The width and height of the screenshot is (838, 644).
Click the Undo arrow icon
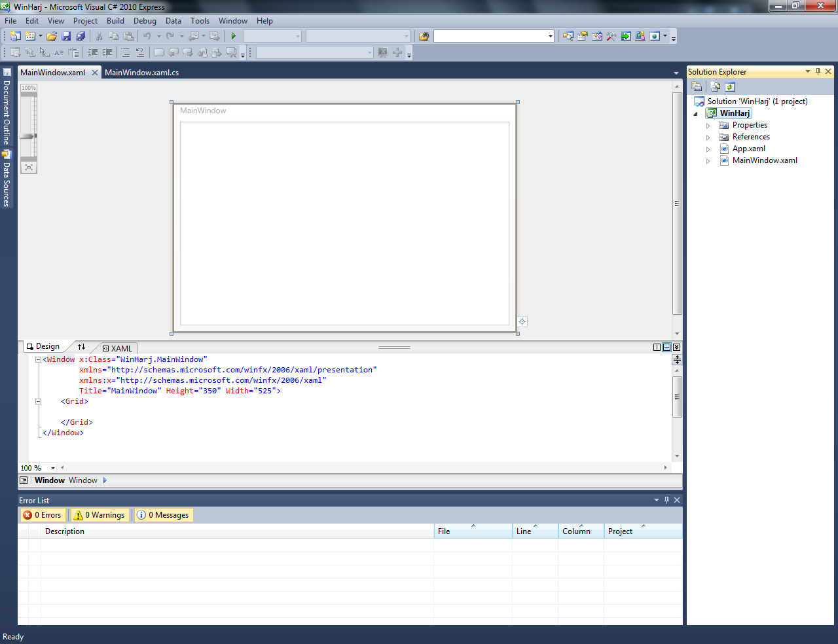tap(147, 36)
